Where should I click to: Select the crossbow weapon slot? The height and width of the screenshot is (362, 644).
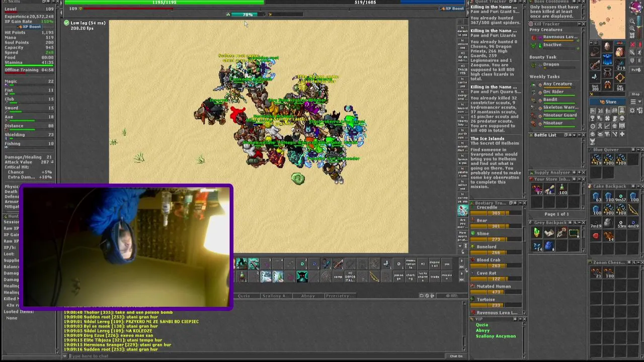pos(595,65)
